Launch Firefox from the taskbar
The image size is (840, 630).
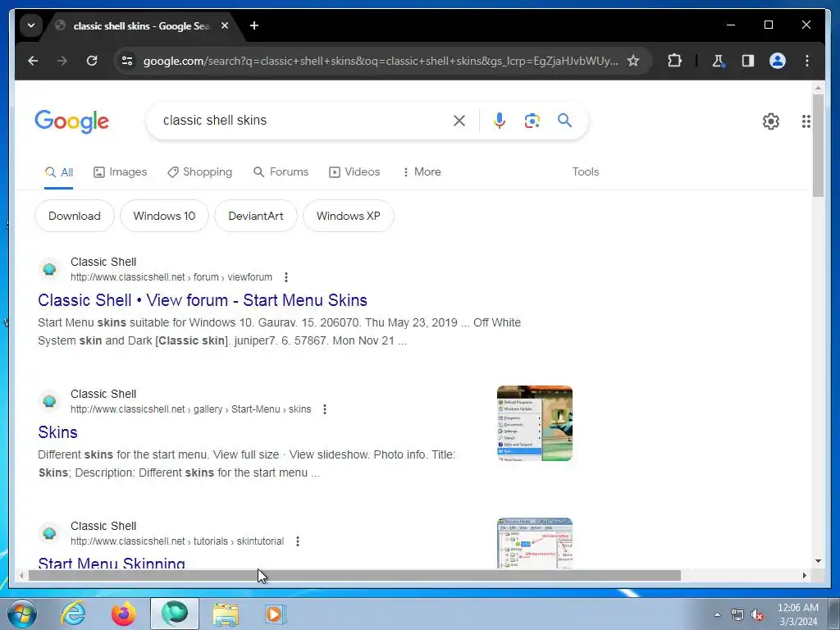coord(123,614)
